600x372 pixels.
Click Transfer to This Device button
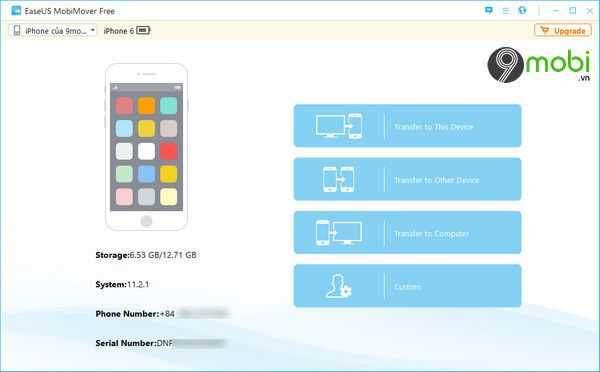pyautogui.click(x=408, y=126)
